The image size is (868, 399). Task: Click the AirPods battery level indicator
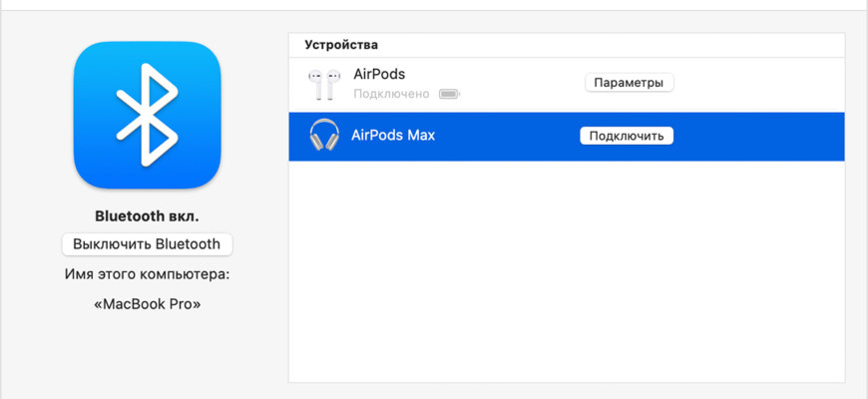click(x=449, y=94)
